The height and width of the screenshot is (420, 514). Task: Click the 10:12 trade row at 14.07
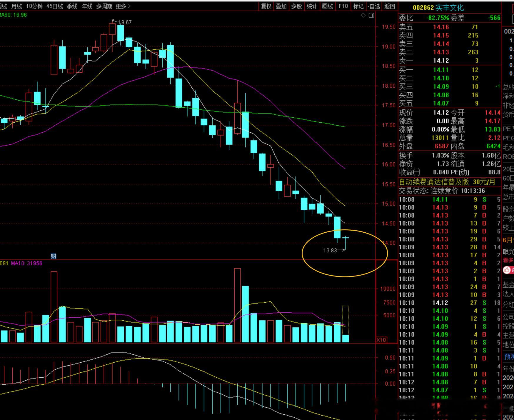[450, 390]
